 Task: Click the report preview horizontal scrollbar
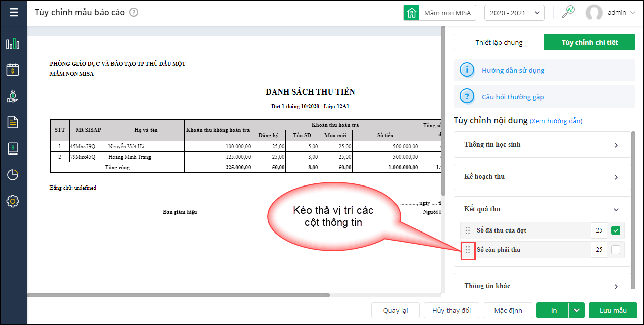[178, 295]
